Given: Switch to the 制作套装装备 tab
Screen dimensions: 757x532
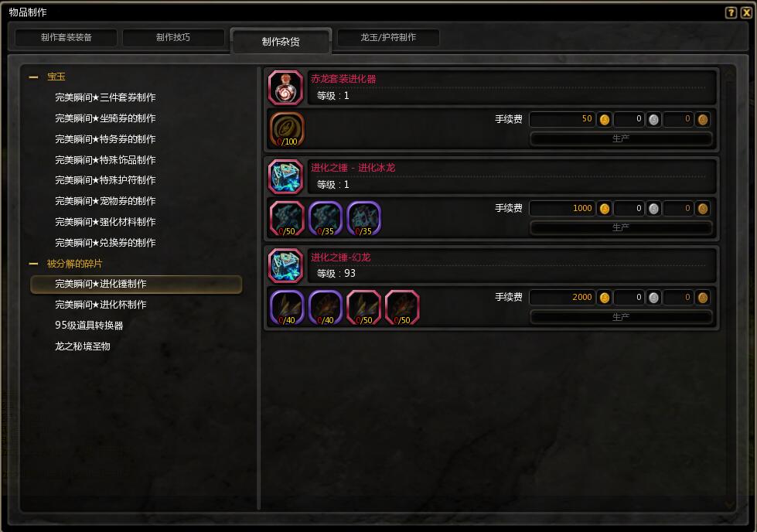Looking at the screenshot, I should pos(66,37).
